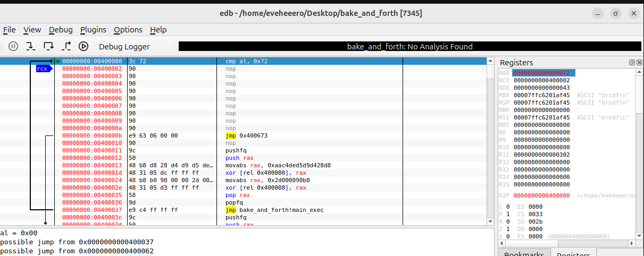Click the Step Out toolbar icon
The width and height of the screenshot is (644, 256).
pyautogui.click(x=66, y=46)
